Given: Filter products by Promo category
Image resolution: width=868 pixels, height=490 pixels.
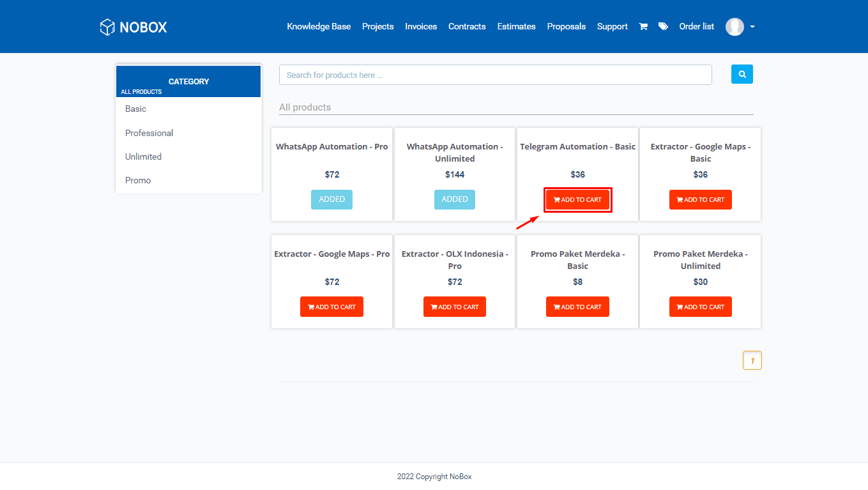Looking at the screenshot, I should (x=138, y=180).
